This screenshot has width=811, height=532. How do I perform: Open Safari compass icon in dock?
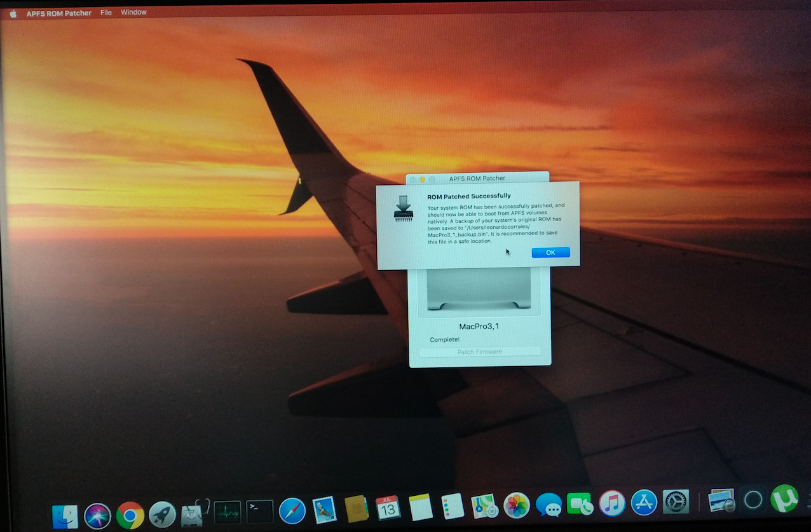click(292, 510)
